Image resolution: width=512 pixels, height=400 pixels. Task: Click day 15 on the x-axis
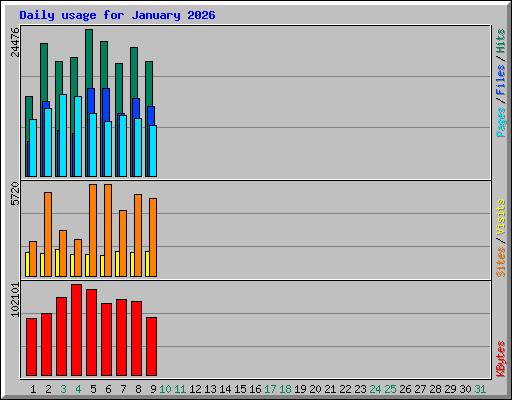point(240,389)
